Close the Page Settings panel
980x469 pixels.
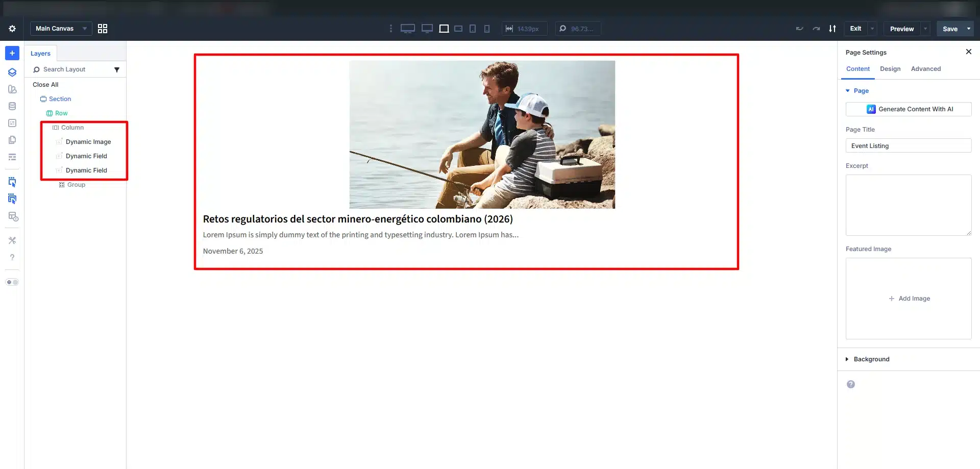[x=969, y=52]
